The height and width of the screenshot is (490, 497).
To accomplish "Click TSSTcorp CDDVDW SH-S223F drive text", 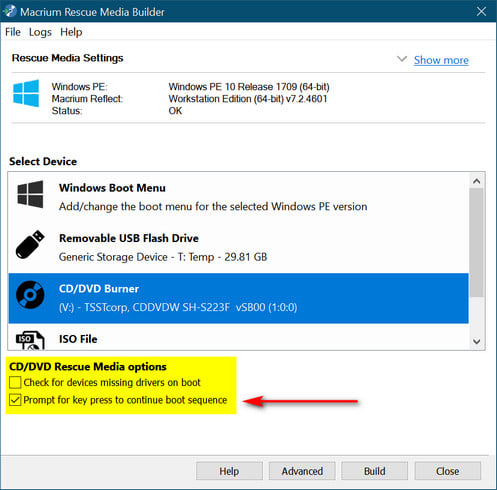I will pyautogui.click(x=178, y=307).
